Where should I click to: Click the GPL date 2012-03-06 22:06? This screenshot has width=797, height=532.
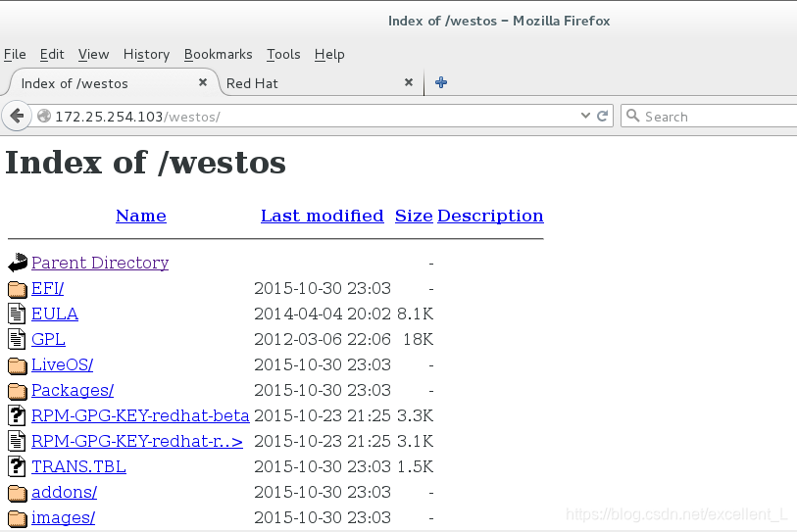click(323, 339)
